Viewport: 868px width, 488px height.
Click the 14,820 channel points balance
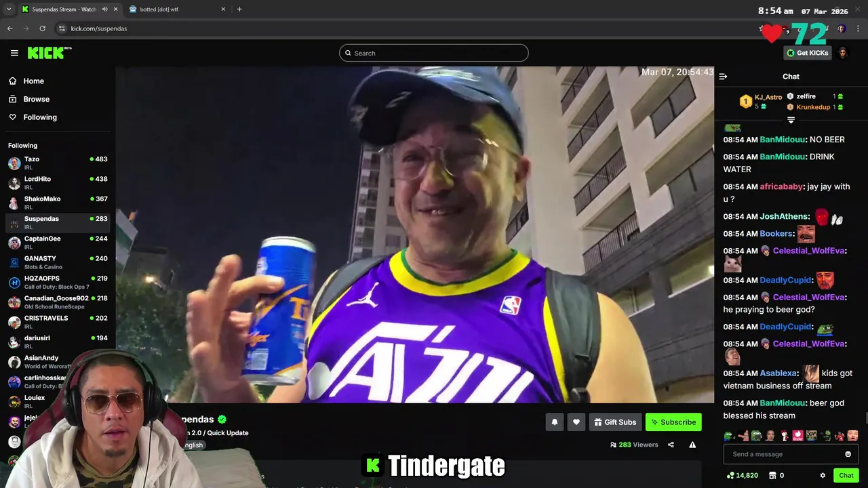[742, 476]
